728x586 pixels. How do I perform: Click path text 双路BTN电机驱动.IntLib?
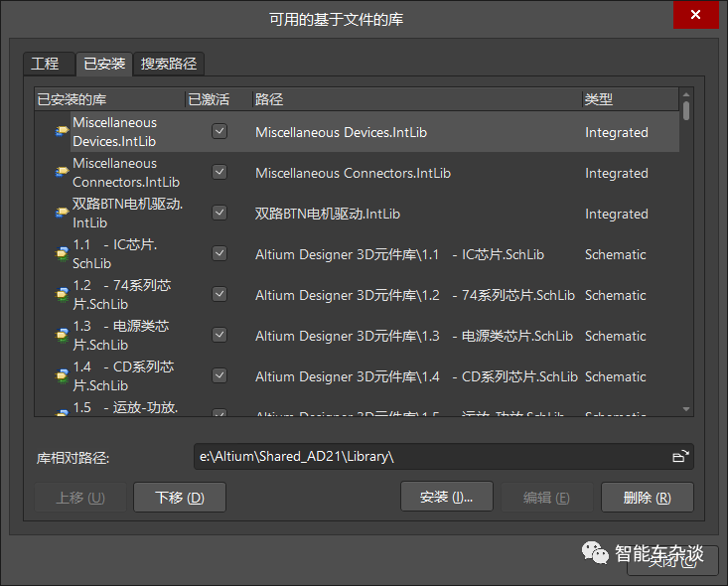tap(328, 214)
